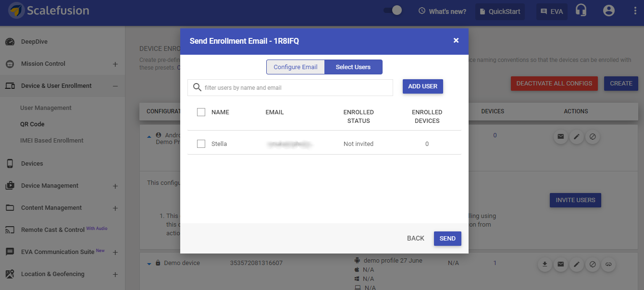Click the Devices phone icon
Screen dimensions: 644x290
[x=10, y=164]
